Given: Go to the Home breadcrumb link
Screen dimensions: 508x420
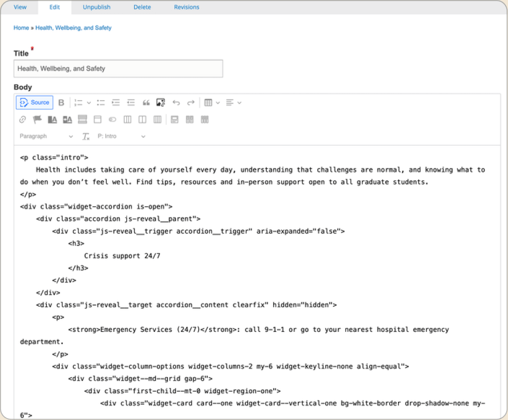Looking at the screenshot, I should [21, 28].
